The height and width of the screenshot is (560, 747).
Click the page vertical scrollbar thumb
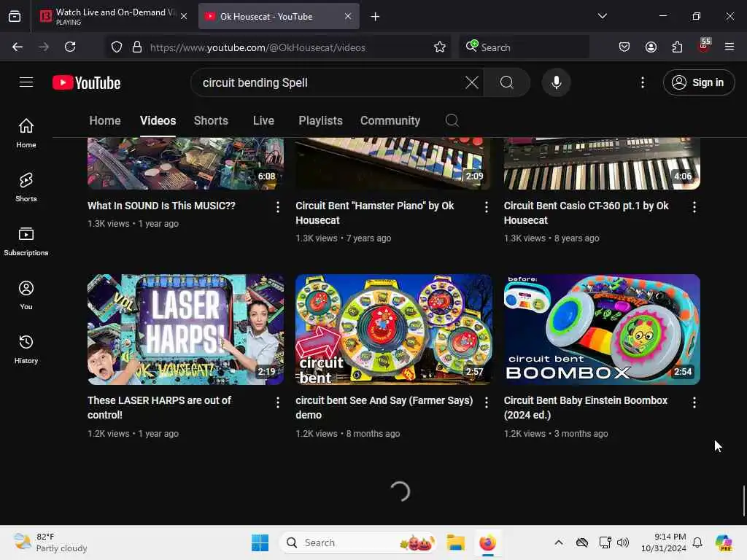(743, 500)
